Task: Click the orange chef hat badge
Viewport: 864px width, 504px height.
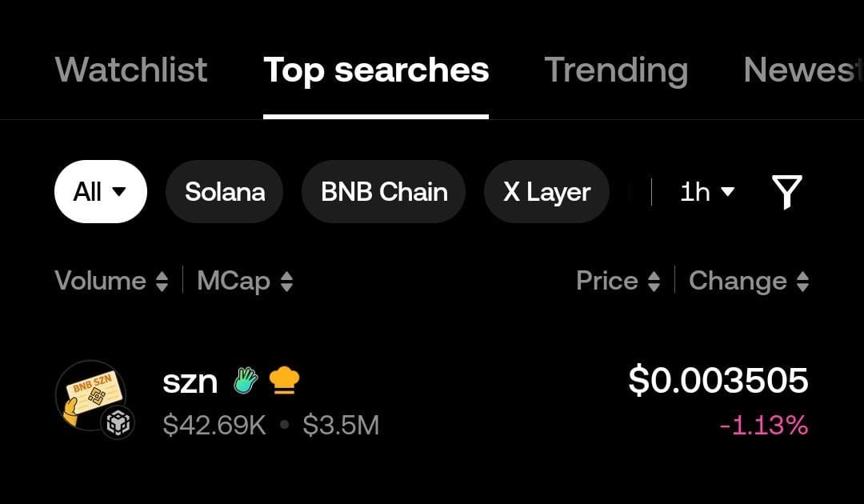Action: pos(284,381)
